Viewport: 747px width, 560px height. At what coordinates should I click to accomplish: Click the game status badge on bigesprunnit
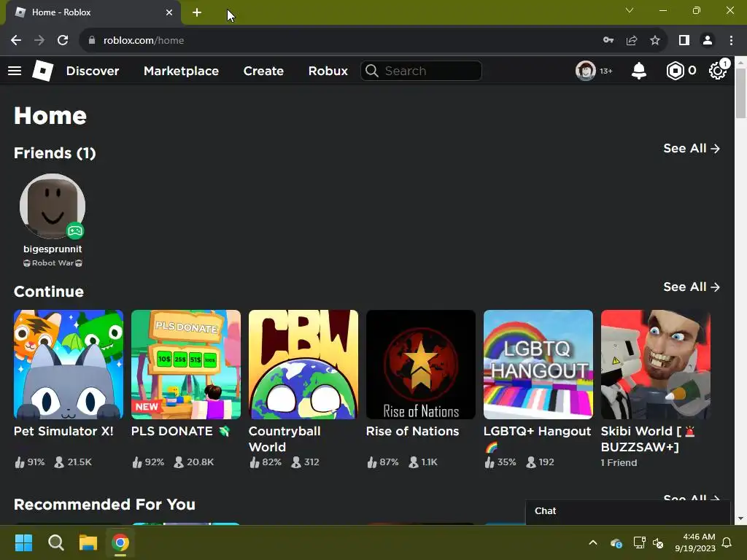click(75, 231)
